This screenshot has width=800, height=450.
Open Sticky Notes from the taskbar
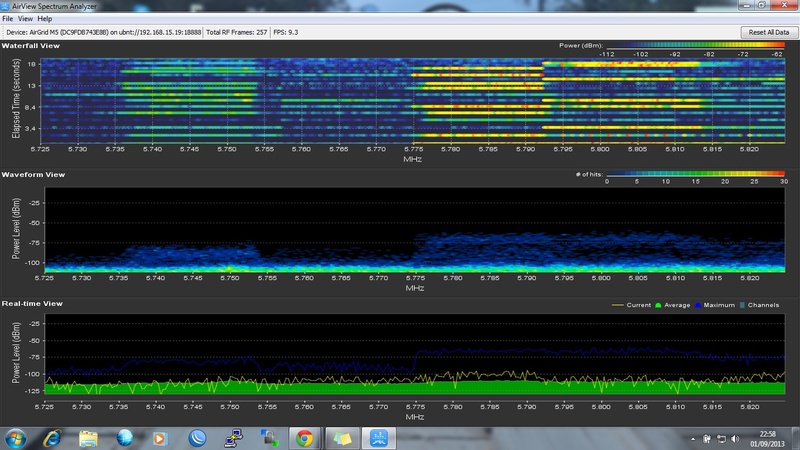343,437
